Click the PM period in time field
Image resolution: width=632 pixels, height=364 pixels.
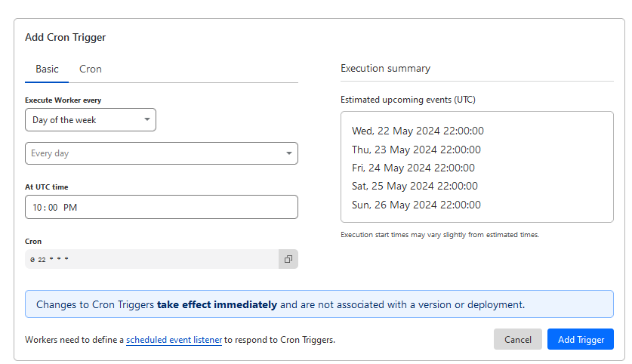click(x=70, y=207)
